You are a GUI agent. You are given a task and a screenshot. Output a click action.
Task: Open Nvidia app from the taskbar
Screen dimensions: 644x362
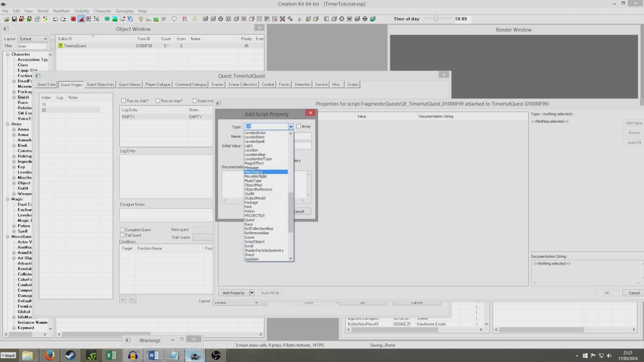91,355
